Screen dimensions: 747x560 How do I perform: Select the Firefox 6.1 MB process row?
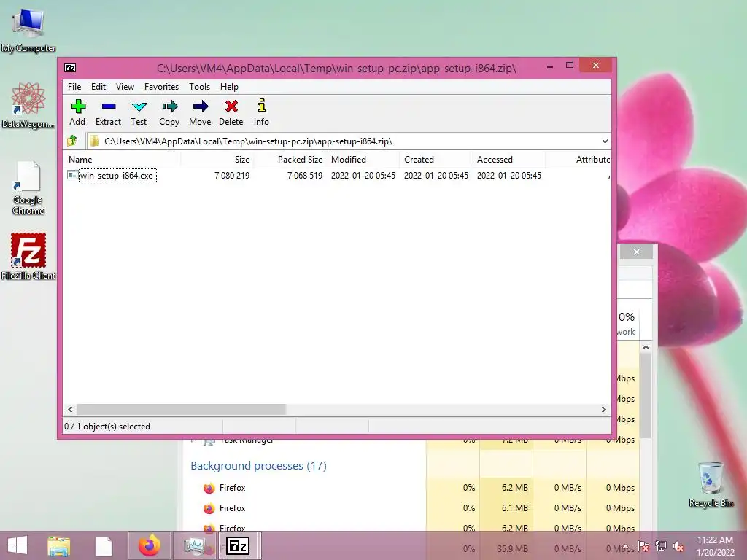(411, 508)
